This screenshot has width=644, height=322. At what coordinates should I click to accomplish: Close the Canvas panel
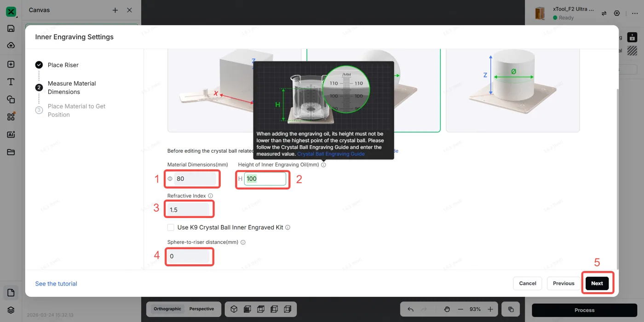point(129,10)
